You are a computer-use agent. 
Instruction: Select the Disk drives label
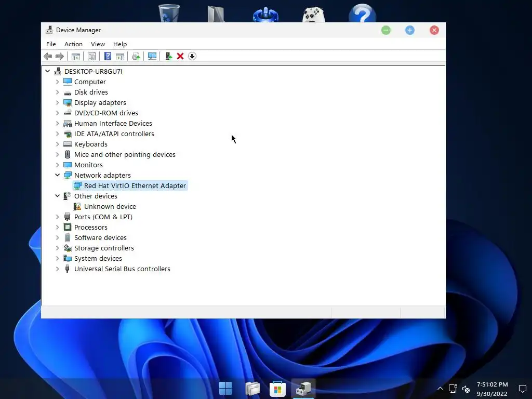pos(91,92)
